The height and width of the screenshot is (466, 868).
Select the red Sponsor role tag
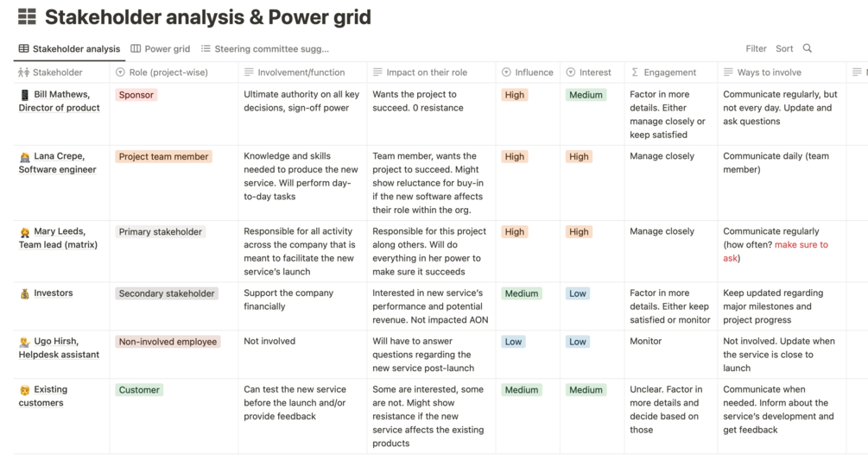coord(136,95)
